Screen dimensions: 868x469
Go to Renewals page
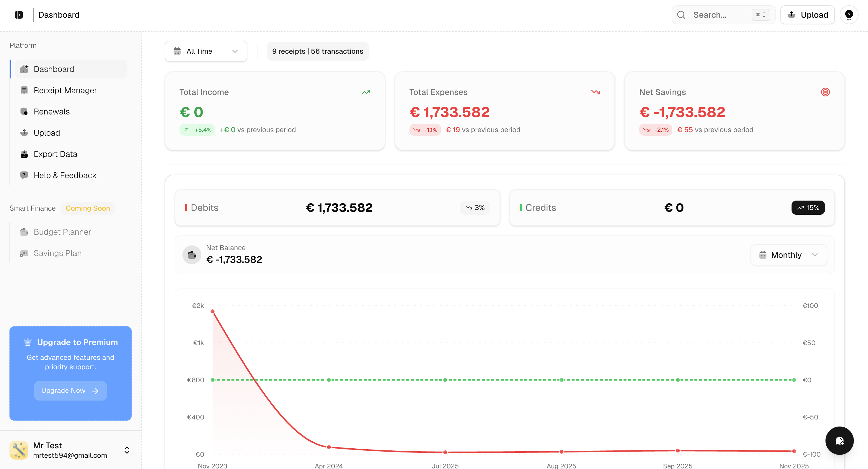[x=52, y=111]
